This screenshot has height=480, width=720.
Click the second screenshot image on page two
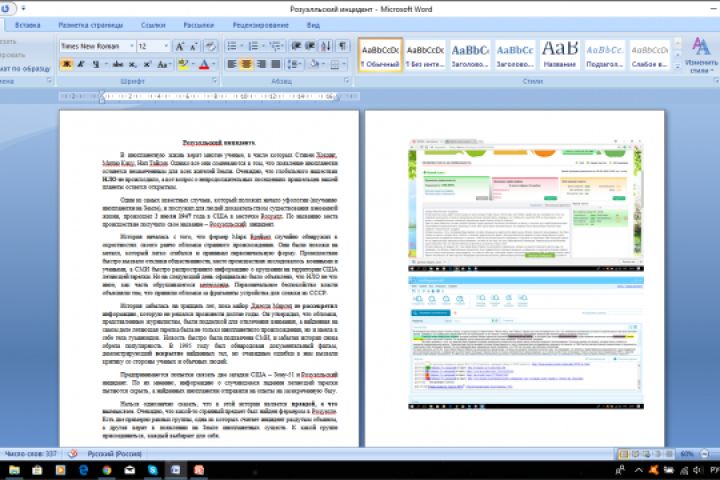[526, 343]
